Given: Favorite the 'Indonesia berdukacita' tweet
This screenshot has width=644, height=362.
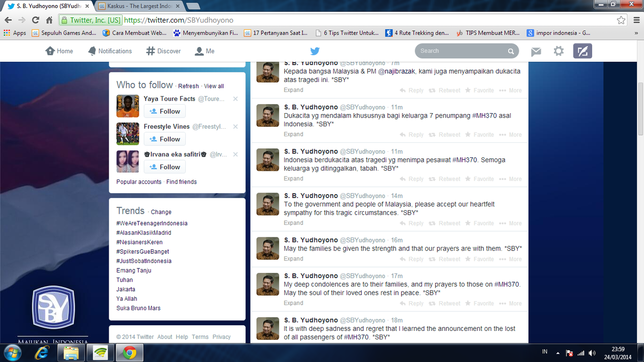Looking at the screenshot, I should coord(479,179).
